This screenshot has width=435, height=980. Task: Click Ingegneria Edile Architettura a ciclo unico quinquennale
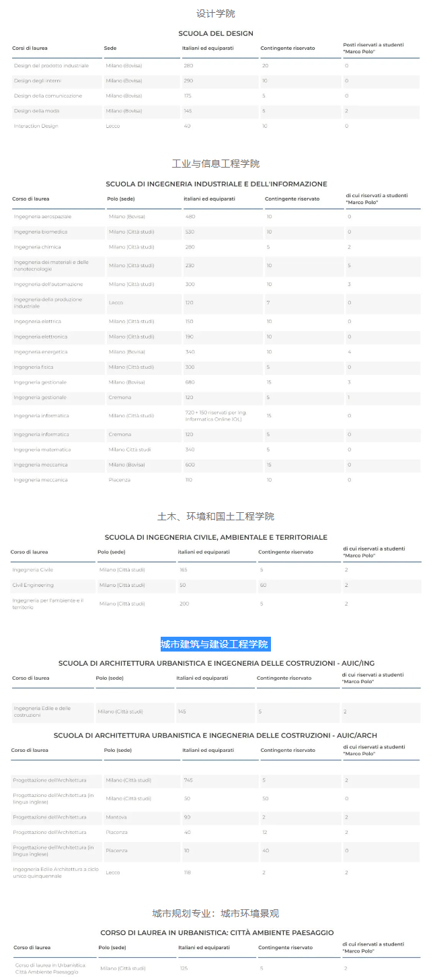(x=46, y=872)
